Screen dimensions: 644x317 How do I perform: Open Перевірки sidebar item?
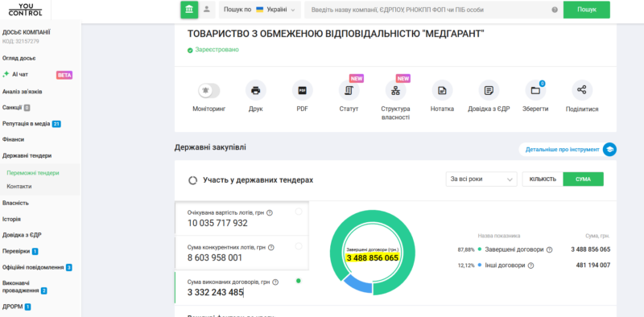point(20,251)
